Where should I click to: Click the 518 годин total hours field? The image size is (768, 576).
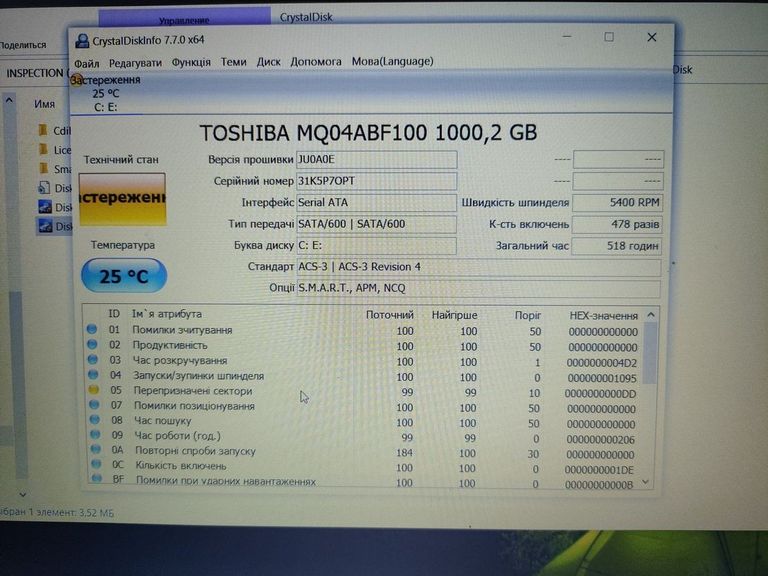(x=617, y=246)
